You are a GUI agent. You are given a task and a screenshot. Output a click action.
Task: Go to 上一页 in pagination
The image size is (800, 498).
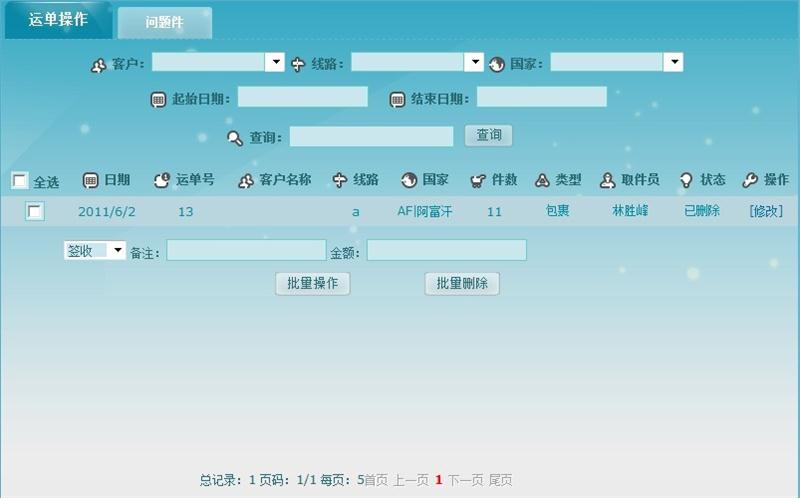pos(411,480)
